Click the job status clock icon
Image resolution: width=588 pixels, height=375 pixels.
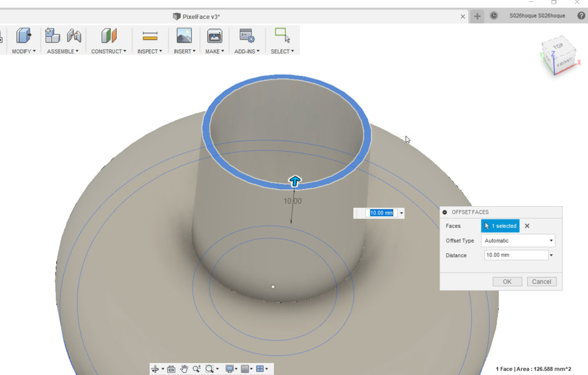point(494,16)
